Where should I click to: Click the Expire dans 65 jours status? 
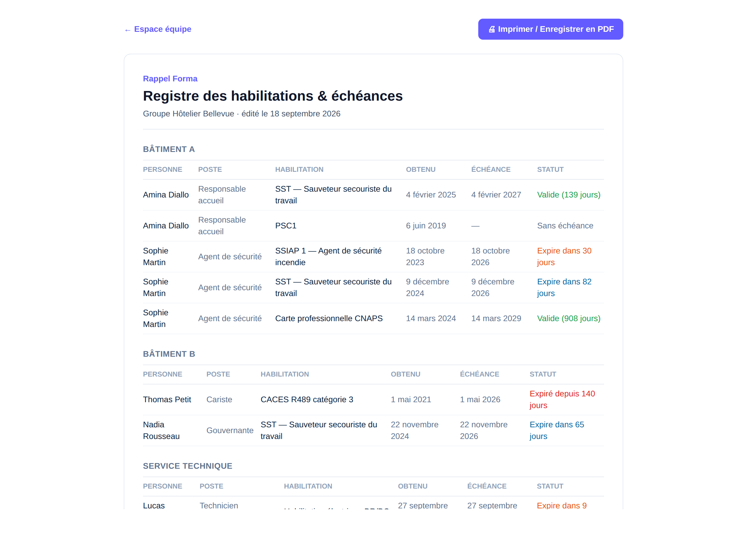point(557,430)
